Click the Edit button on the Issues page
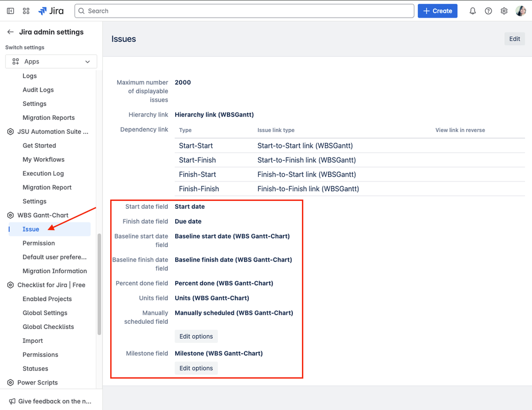 coord(514,39)
